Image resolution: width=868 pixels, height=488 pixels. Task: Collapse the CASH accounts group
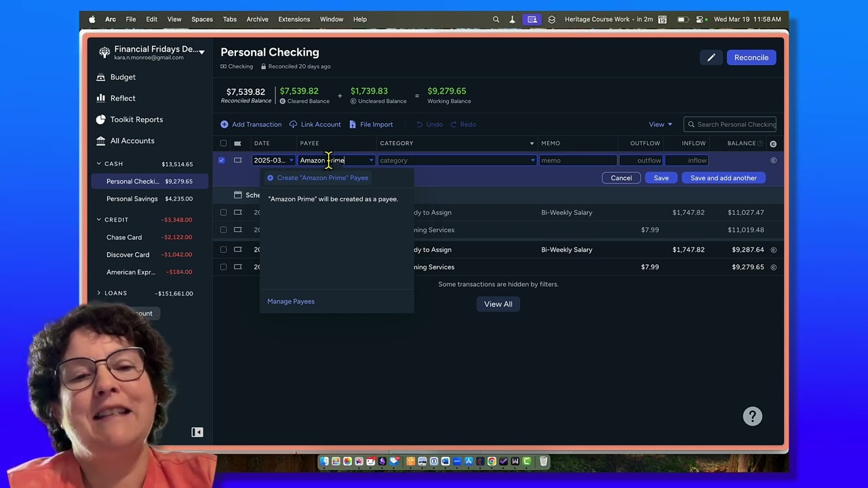(99, 164)
